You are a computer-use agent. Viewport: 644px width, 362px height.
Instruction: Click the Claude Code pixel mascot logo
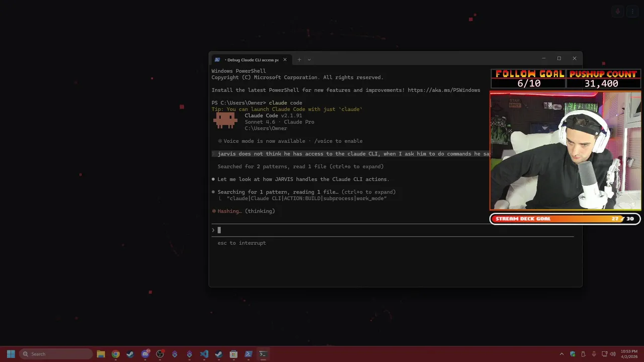click(x=225, y=120)
